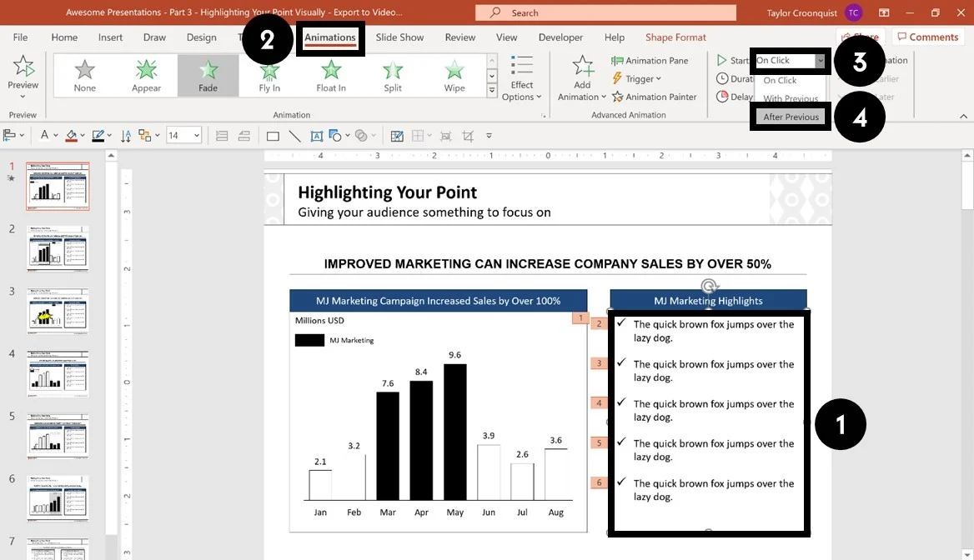Switch to the Insert tab
Viewport: 974px width, 560px height.
click(x=110, y=37)
